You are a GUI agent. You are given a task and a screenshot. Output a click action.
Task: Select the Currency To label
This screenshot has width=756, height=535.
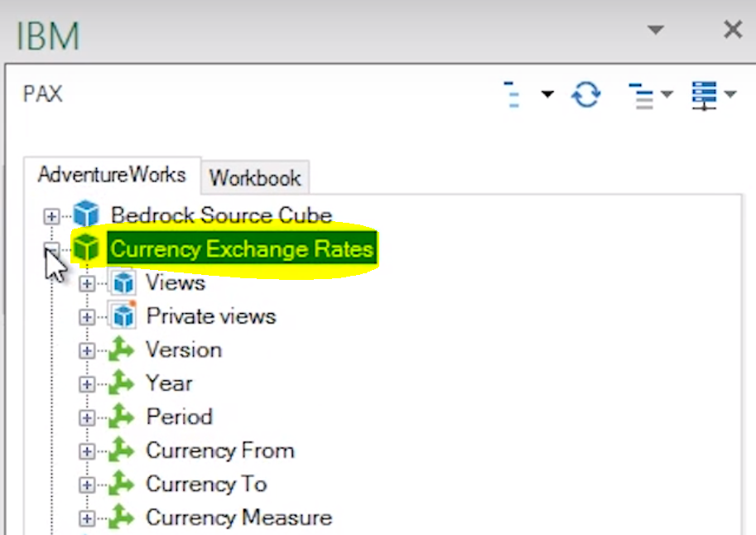[x=206, y=484]
